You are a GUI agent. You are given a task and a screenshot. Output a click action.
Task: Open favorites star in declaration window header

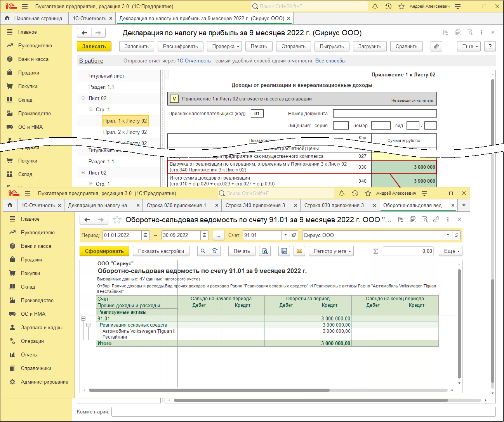tap(401, 6)
